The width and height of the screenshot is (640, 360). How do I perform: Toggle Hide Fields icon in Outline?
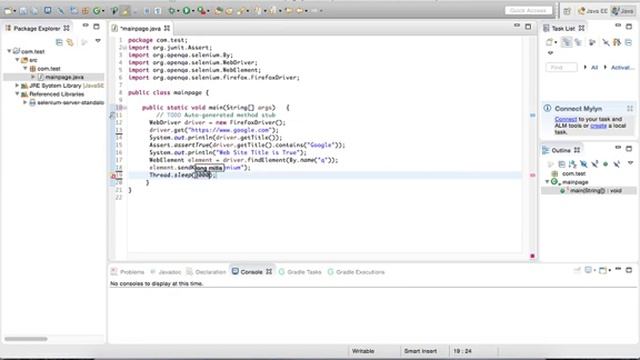tap(584, 164)
